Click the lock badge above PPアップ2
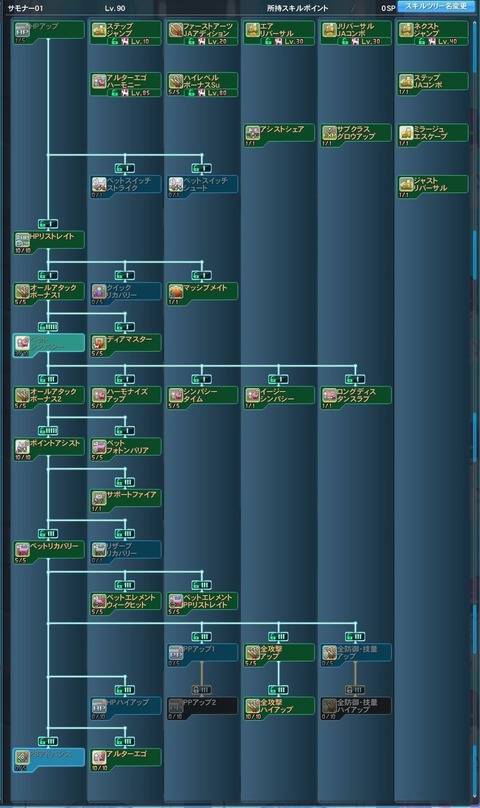480x808 pixels. (202, 689)
